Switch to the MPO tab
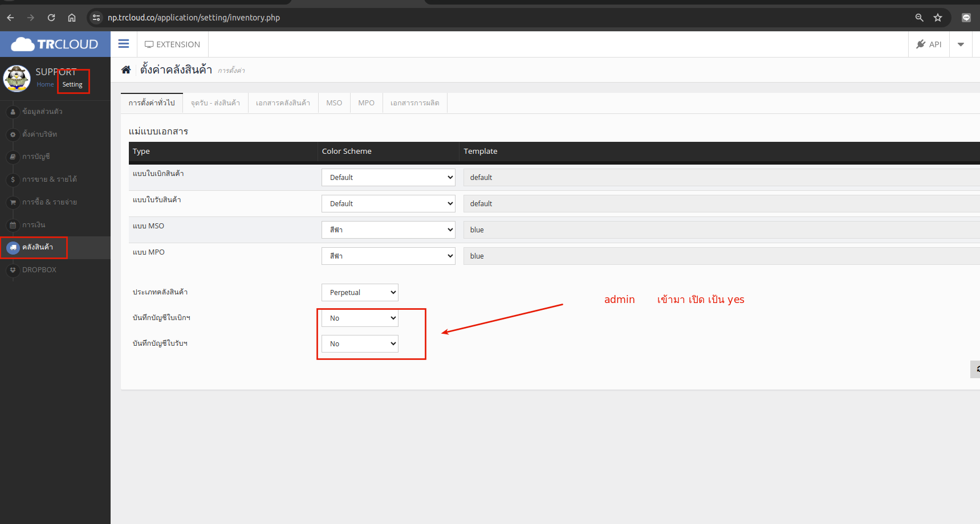980x524 pixels. point(366,103)
